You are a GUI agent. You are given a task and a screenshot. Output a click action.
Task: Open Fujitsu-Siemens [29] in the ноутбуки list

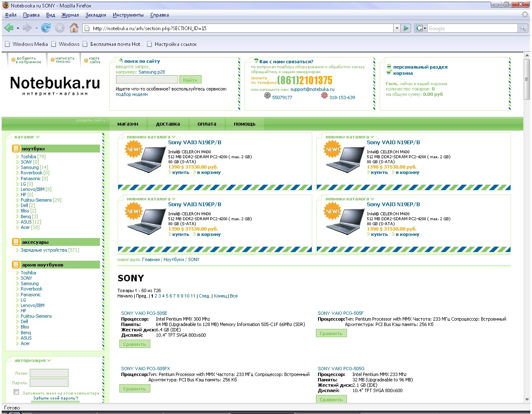pyautogui.click(x=41, y=200)
